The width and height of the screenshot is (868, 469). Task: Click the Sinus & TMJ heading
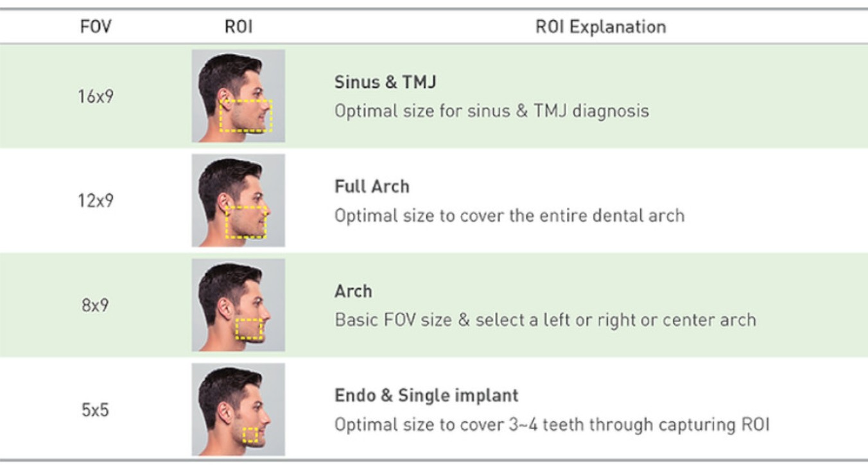pos(385,82)
